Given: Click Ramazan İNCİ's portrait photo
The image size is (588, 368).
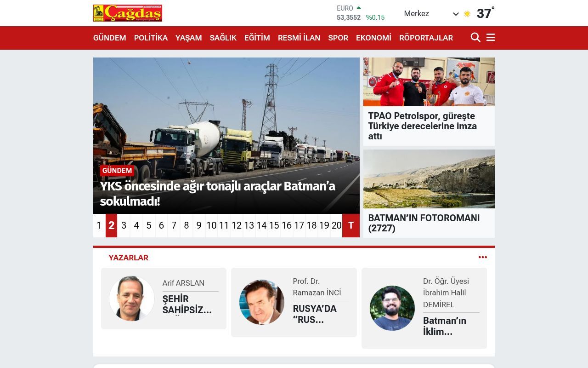Looking at the screenshot, I should 262,302.
